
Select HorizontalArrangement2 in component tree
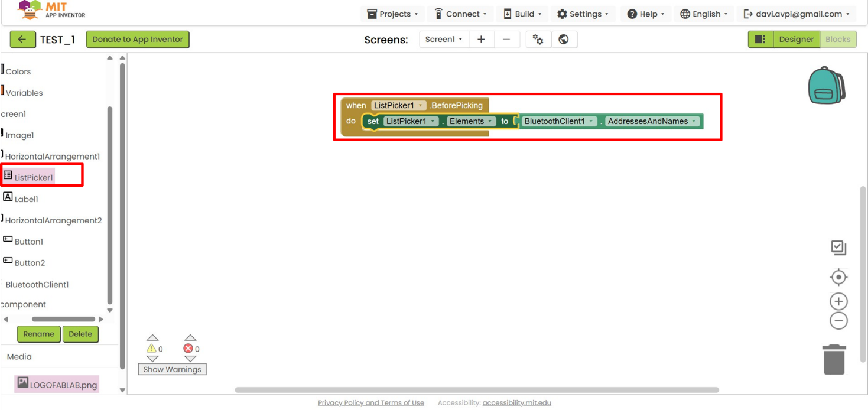click(53, 220)
